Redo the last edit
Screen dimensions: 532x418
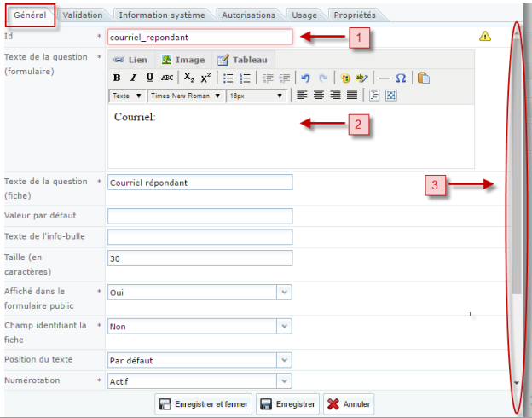tap(323, 78)
